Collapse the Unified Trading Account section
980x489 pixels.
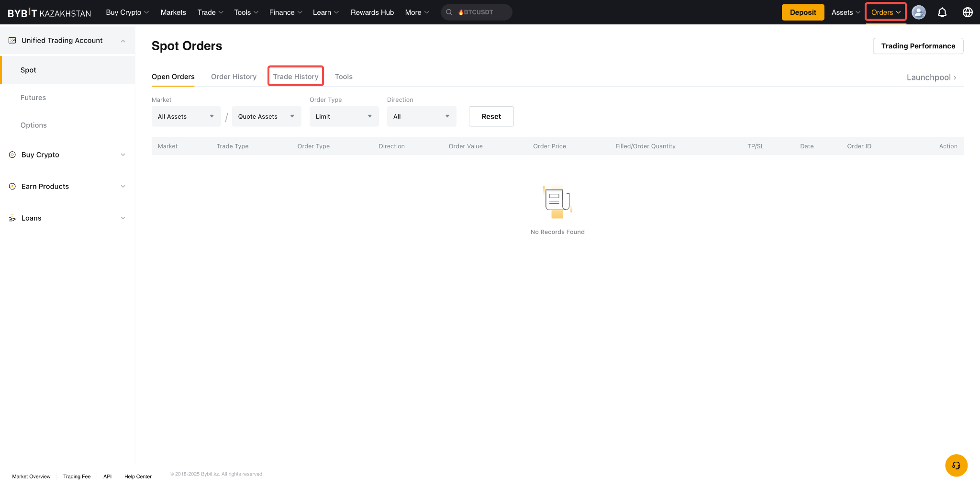tap(123, 41)
